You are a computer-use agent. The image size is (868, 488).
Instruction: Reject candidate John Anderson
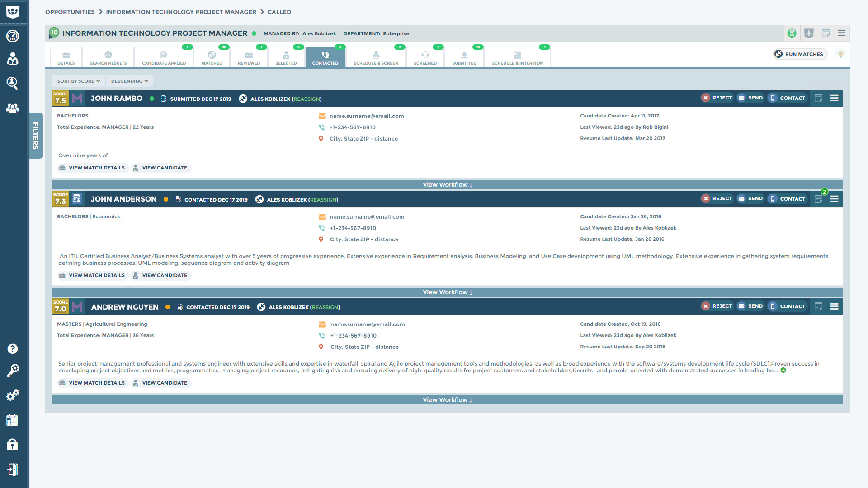tap(717, 199)
